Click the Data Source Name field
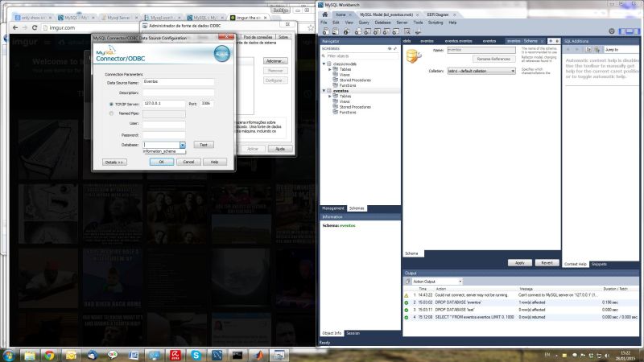The image size is (644, 362). [x=178, y=82]
